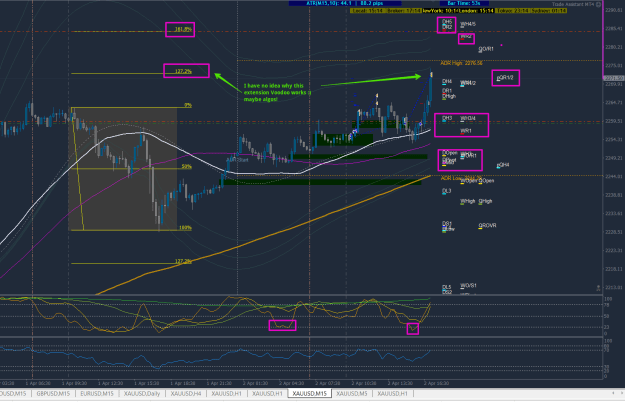Click the smiley icon beside Trade Assistant MT4
The image size is (625, 402).
(598, 4)
